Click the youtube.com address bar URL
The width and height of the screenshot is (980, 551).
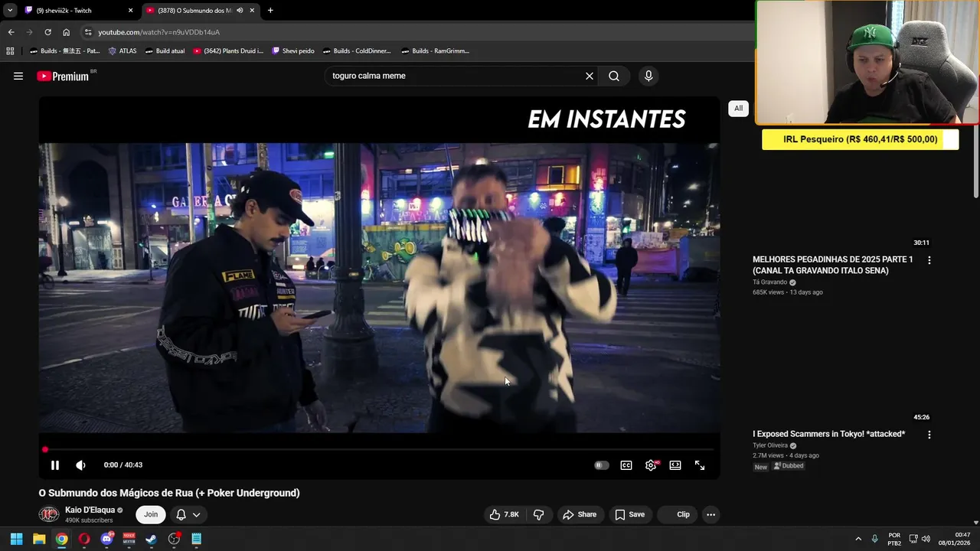point(158,32)
